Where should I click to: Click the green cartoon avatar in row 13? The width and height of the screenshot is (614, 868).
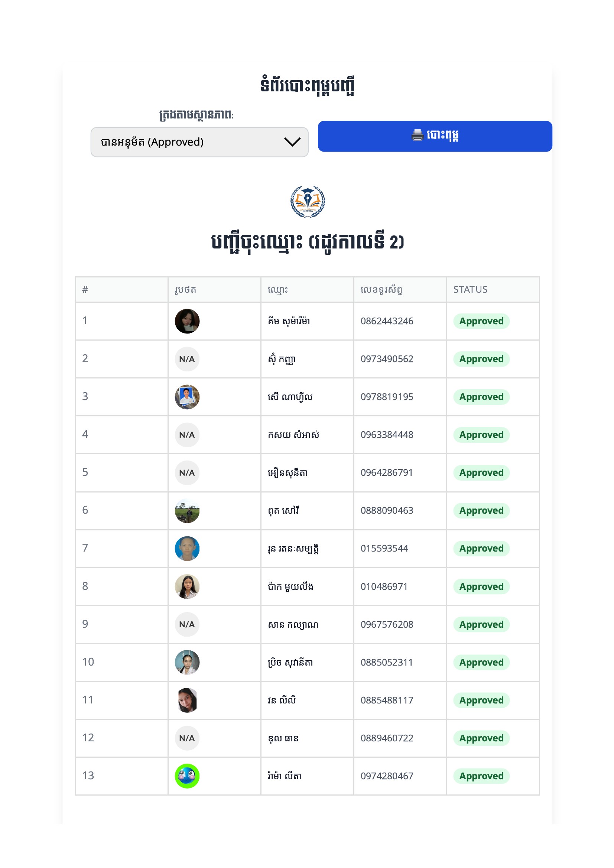[x=187, y=776]
